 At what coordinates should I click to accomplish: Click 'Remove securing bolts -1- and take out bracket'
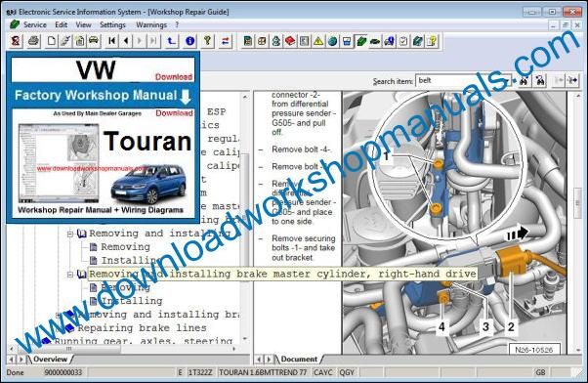(x=303, y=248)
